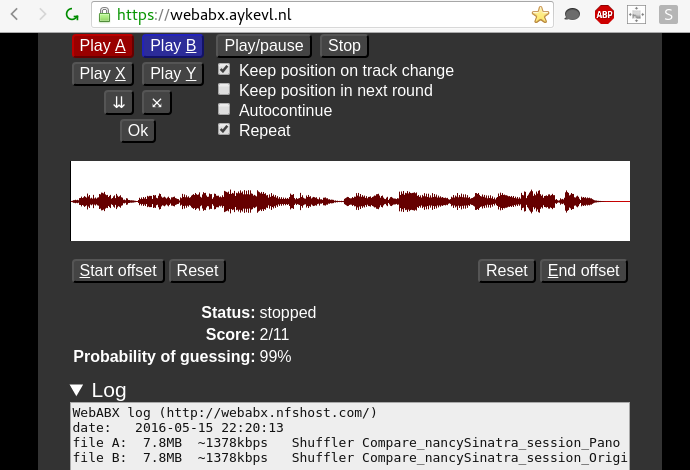Click inside the audio waveform display
The width and height of the screenshot is (690, 470).
point(350,201)
